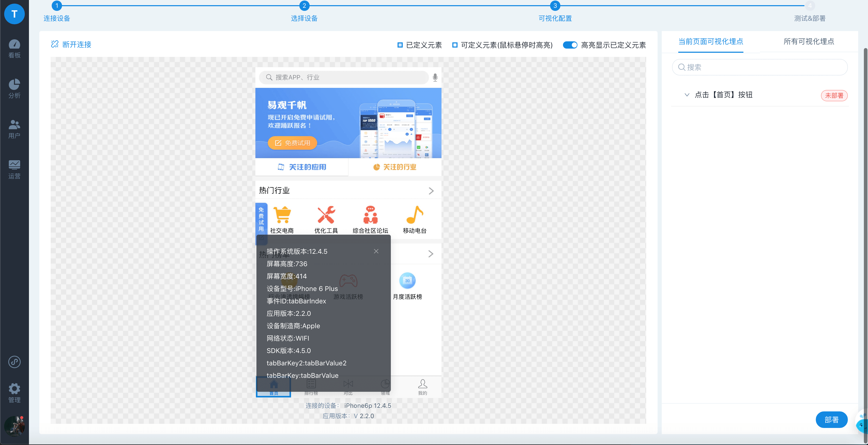Close the device info popup
Image resolution: width=868 pixels, height=445 pixels.
(x=376, y=251)
